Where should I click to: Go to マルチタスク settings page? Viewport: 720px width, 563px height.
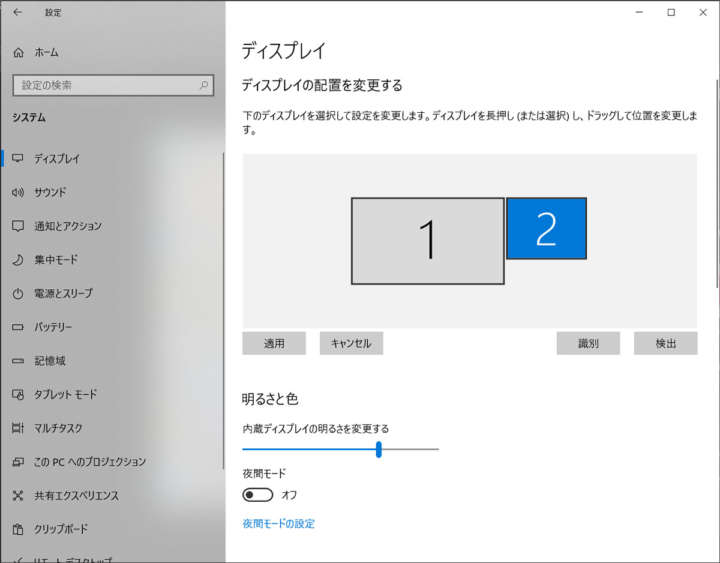58,428
